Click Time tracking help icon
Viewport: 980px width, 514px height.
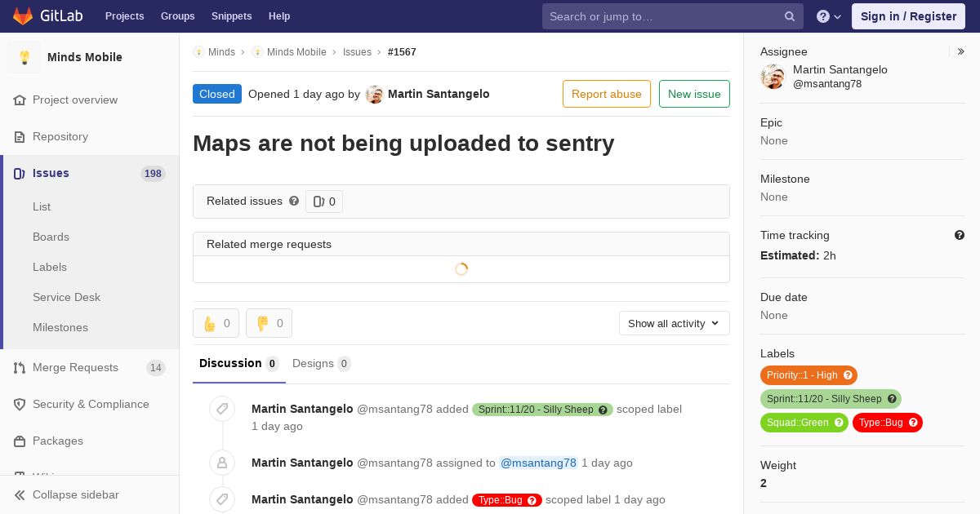point(960,235)
